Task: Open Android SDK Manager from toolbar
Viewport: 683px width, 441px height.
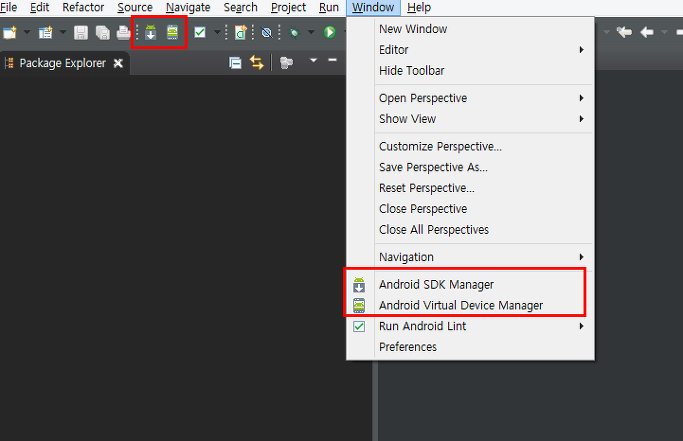Action: (x=151, y=33)
